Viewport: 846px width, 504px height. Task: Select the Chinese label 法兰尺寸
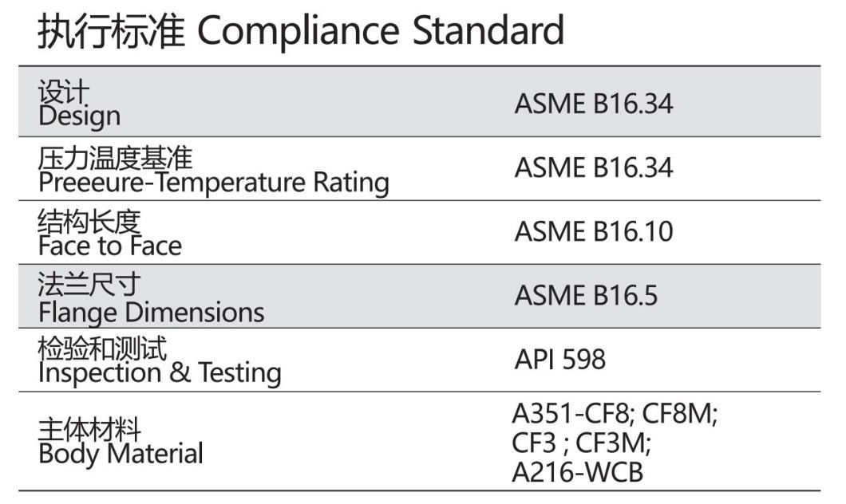(89, 285)
